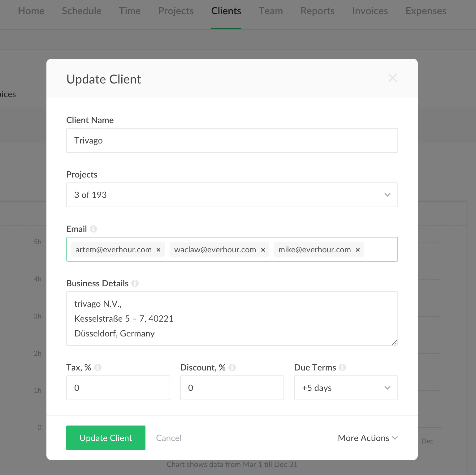Focus the Client Name field
This screenshot has height=475, width=476.
click(x=232, y=140)
